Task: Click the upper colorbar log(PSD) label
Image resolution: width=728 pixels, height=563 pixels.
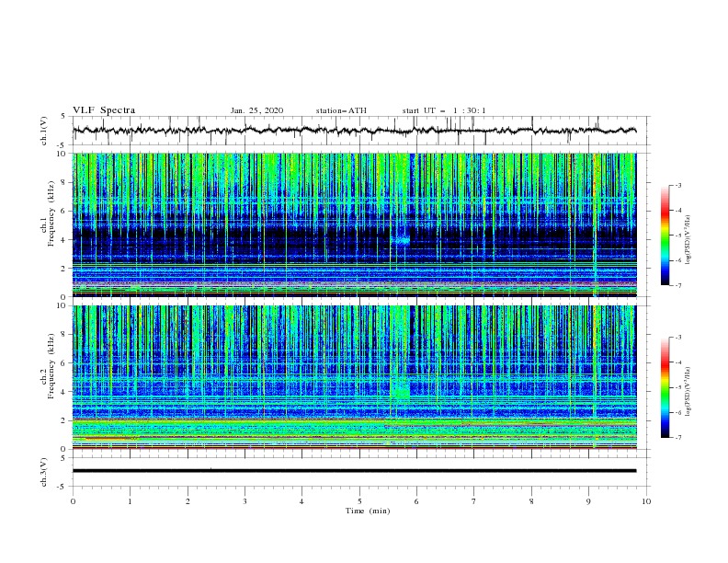Action: [x=688, y=240]
